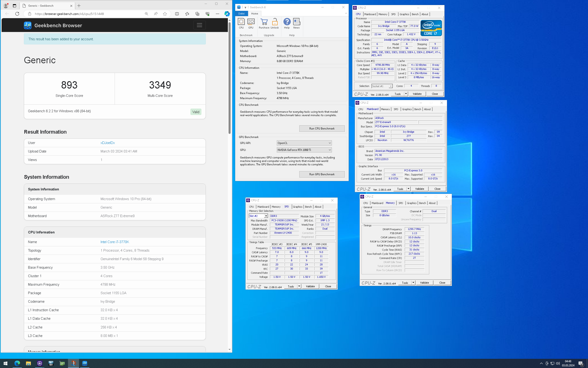Open the notification center icon in taskbar
The width and height of the screenshot is (588, 368).
(581, 364)
